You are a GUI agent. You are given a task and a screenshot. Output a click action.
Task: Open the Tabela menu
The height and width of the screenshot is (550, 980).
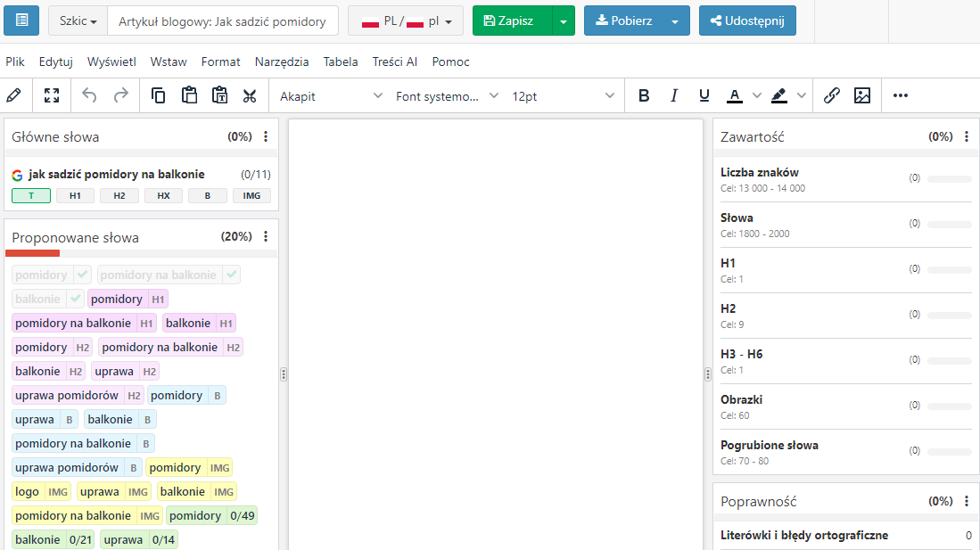(341, 62)
